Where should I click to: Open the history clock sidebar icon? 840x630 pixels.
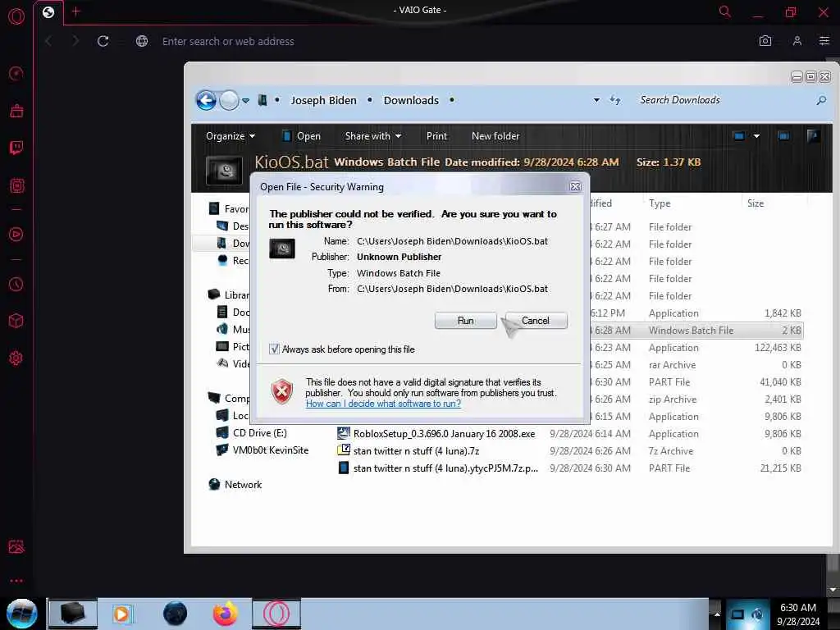pyautogui.click(x=16, y=284)
